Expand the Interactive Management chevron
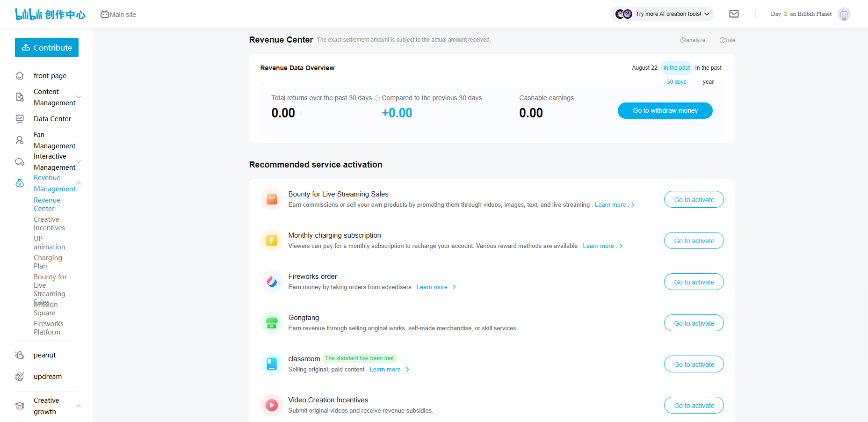The image size is (868, 422). (79, 162)
